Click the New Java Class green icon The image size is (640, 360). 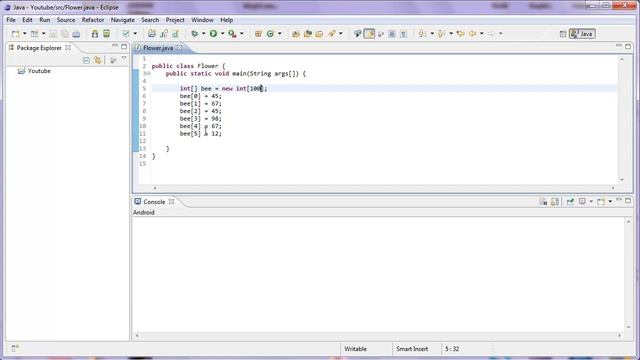[270, 34]
